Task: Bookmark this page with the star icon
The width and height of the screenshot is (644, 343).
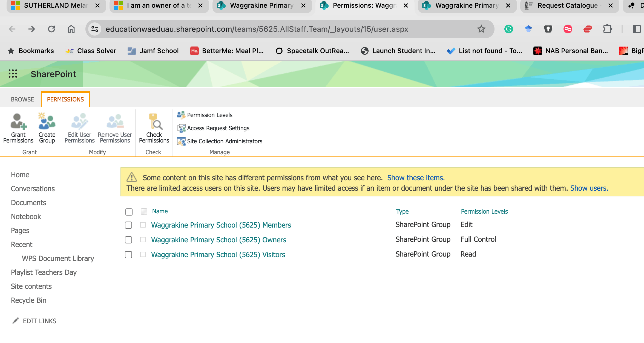Action: click(x=481, y=29)
